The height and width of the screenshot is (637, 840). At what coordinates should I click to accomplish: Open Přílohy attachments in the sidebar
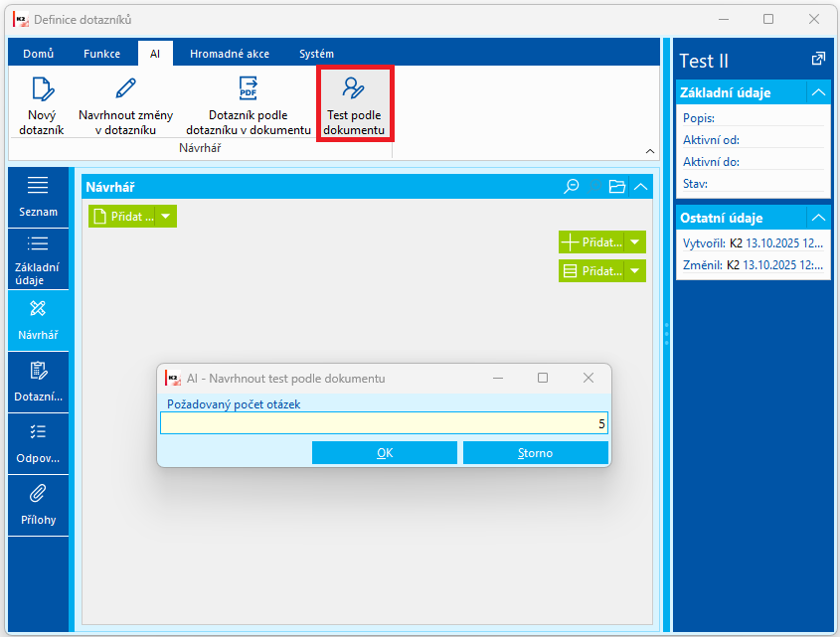pos(38,505)
